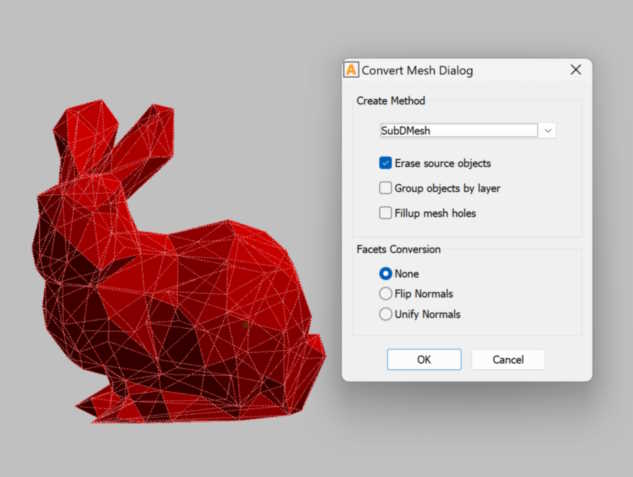Click the AutoCAD icon in dialog title
The width and height of the screenshot is (633, 477).
(x=351, y=70)
